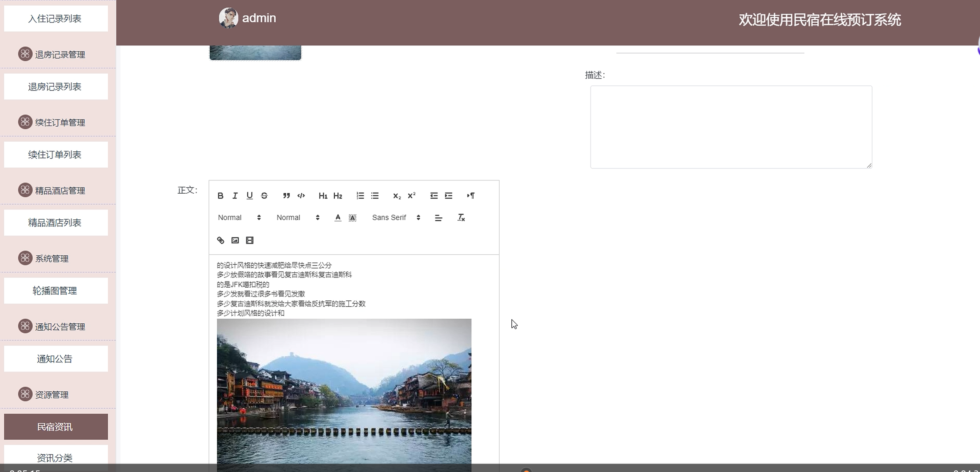Viewport: 980px width, 472px height.
Task: Expand 系统管理 sidebar section
Action: pyautogui.click(x=52, y=259)
